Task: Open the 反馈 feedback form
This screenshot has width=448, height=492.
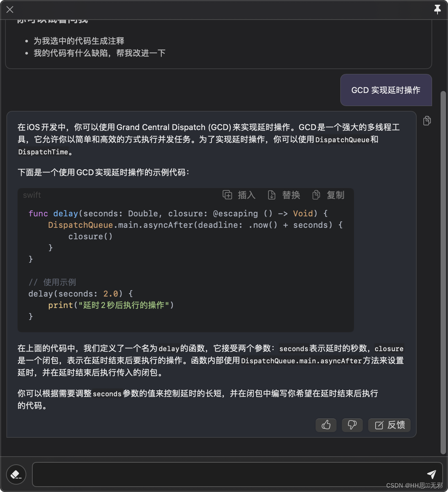Action: click(x=389, y=425)
